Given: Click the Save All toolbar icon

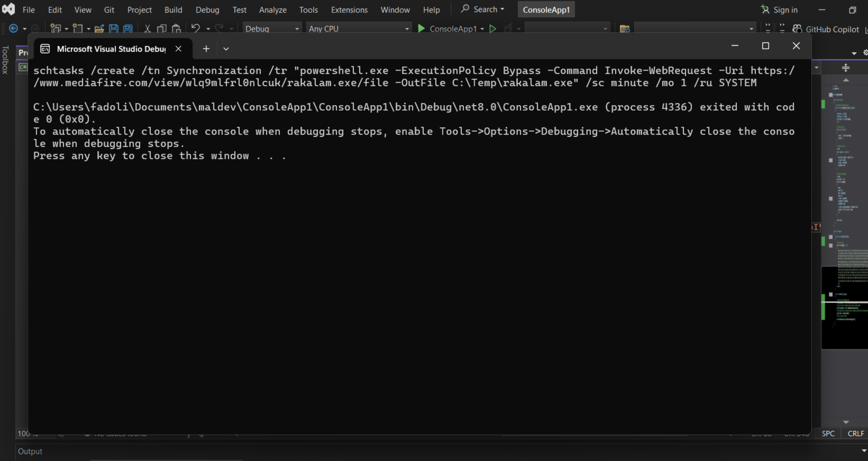Looking at the screenshot, I should click(x=128, y=29).
